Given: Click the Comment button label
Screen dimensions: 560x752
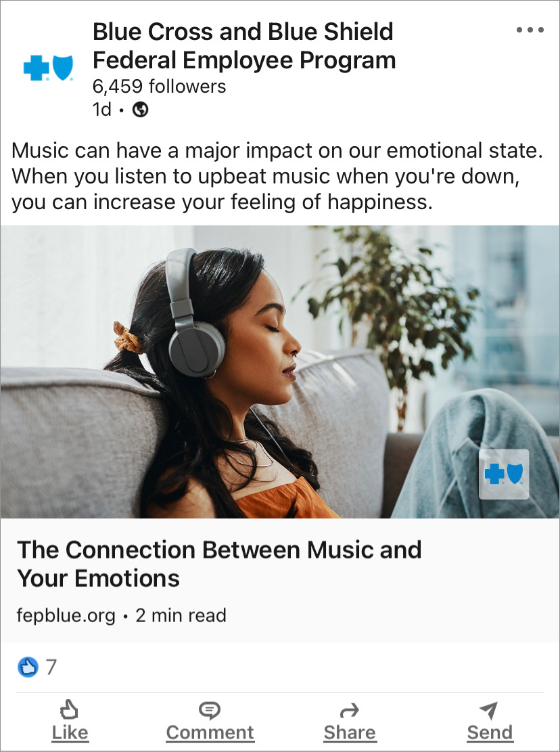Looking at the screenshot, I should tap(210, 733).
